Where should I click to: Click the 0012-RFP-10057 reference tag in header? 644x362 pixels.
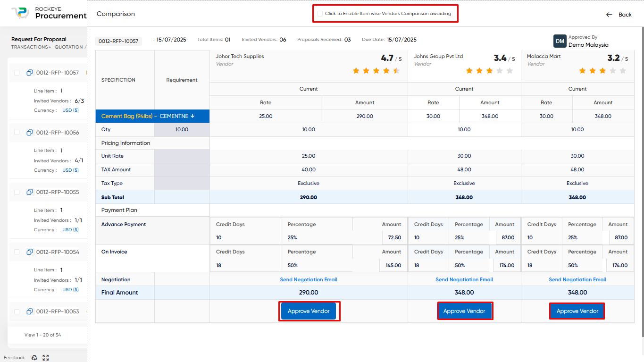coord(118,41)
